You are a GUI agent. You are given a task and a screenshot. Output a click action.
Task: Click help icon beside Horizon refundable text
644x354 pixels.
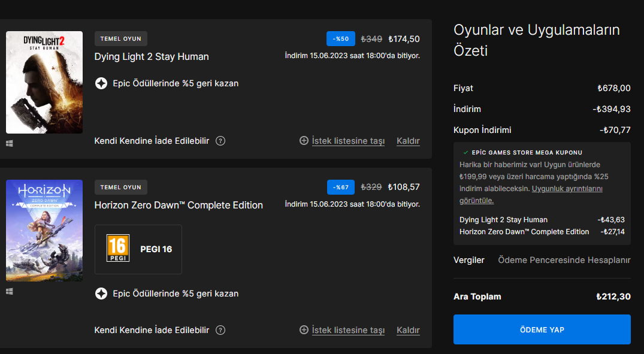tap(220, 330)
